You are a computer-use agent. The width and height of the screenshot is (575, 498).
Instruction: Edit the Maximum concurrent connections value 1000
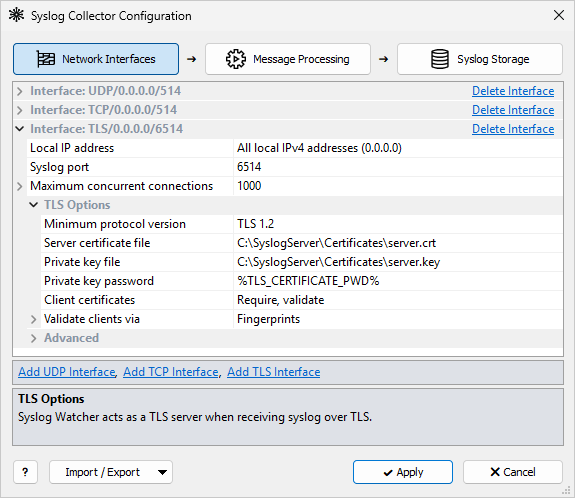coord(398,186)
